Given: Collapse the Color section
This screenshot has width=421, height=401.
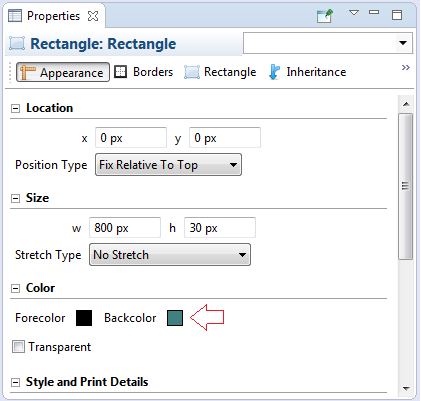Looking at the screenshot, I should [15, 288].
